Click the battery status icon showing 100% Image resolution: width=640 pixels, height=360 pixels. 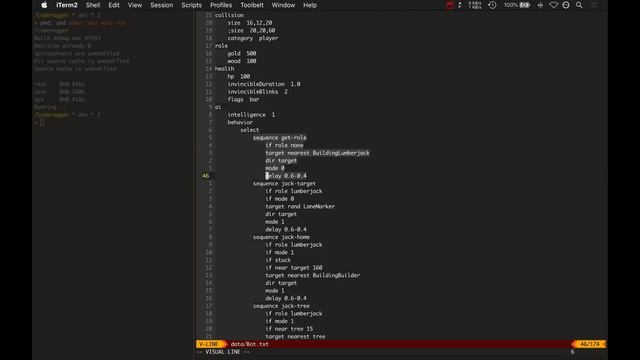516,5
